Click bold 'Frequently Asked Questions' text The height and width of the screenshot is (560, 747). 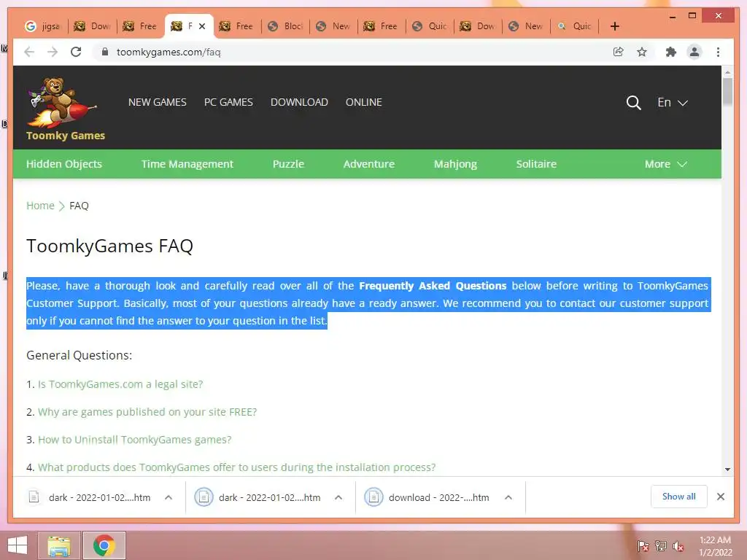pos(433,286)
